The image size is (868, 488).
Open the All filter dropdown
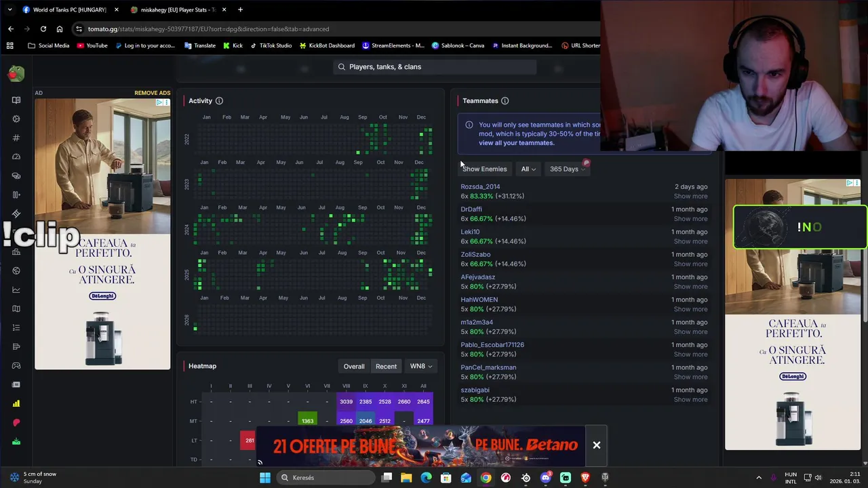528,169
